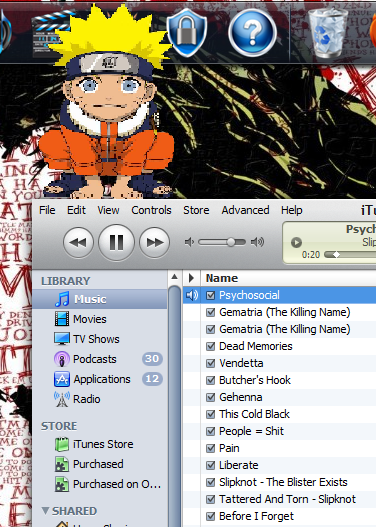Image resolution: width=376 pixels, height=527 pixels.
Task: Uncheck the Dead Memories checkbox
Action: (210, 347)
